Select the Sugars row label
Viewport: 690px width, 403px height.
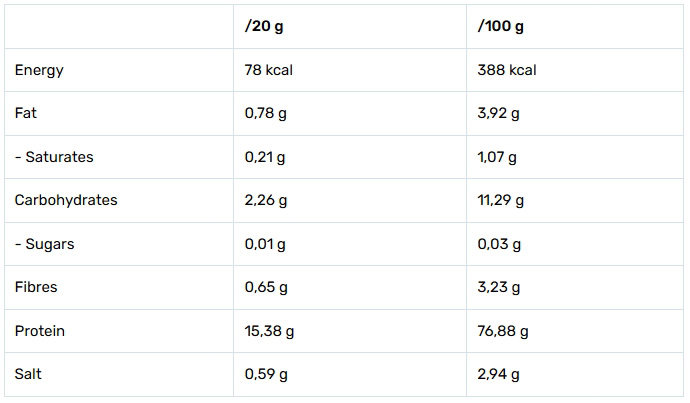click(x=44, y=244)
